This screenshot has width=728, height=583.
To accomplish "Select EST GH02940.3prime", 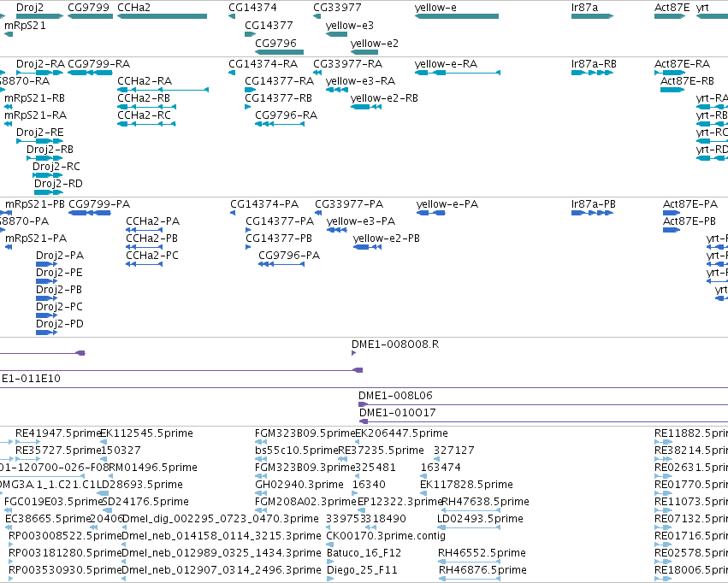I will coord(261,493).
